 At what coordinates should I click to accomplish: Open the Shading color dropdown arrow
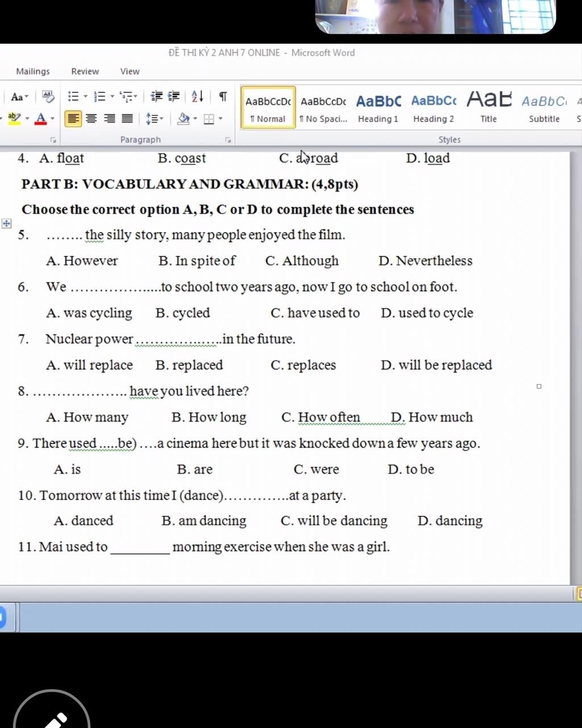195,119
